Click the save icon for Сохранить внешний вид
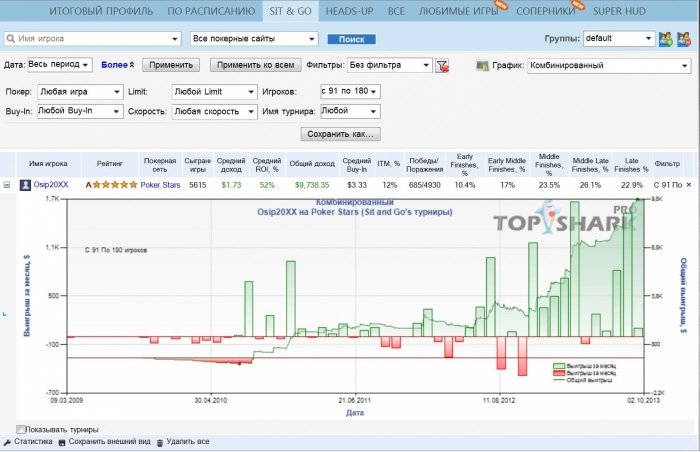This screenshot has width=700, height=452. 62,441
